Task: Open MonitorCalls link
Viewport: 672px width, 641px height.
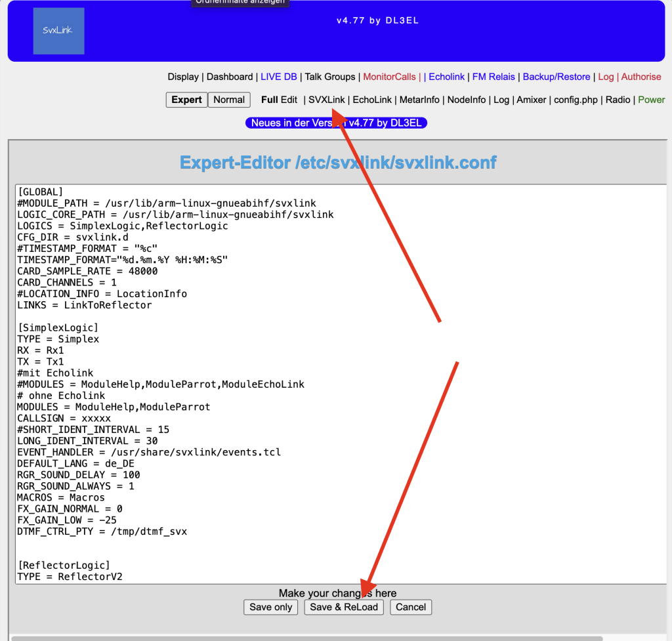Action: [x=389, y=77]
